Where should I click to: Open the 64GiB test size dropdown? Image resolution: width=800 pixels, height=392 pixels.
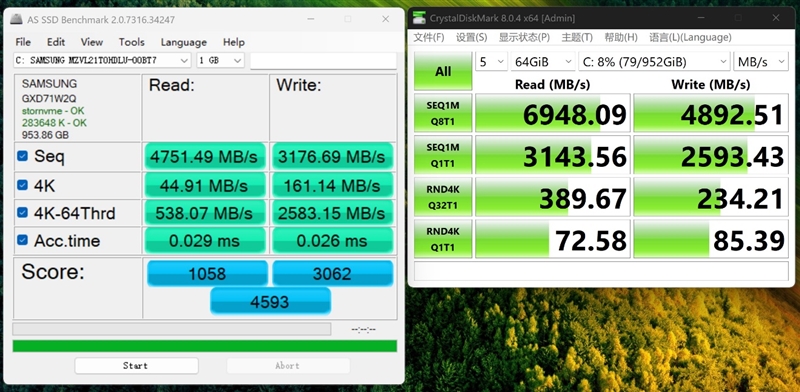pyautogui.click(x=543, y=62)
